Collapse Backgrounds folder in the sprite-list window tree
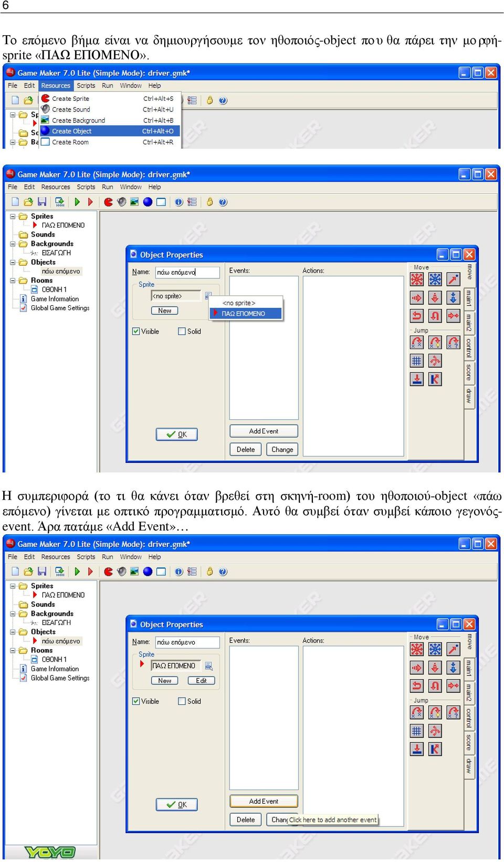This screenshot has width=504, height=862. [13, 244]
